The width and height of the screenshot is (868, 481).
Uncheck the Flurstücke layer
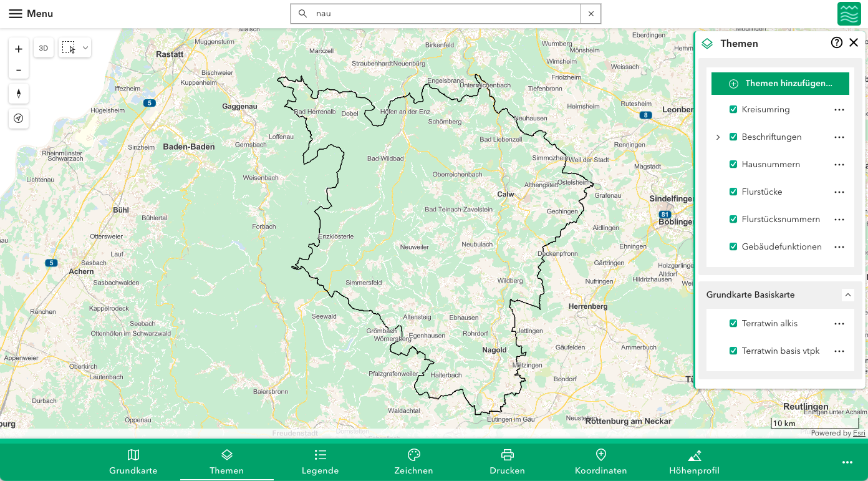tap(733, 192)
